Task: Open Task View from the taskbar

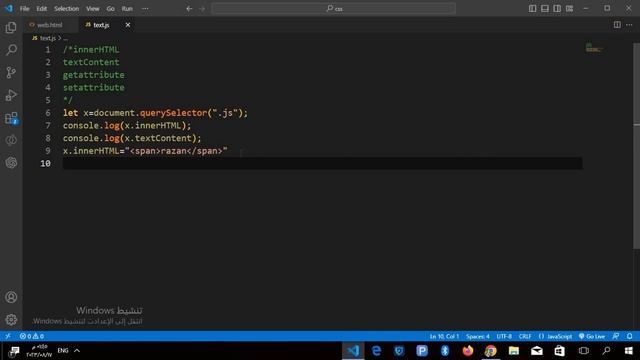Action: (x=584, y=351)
